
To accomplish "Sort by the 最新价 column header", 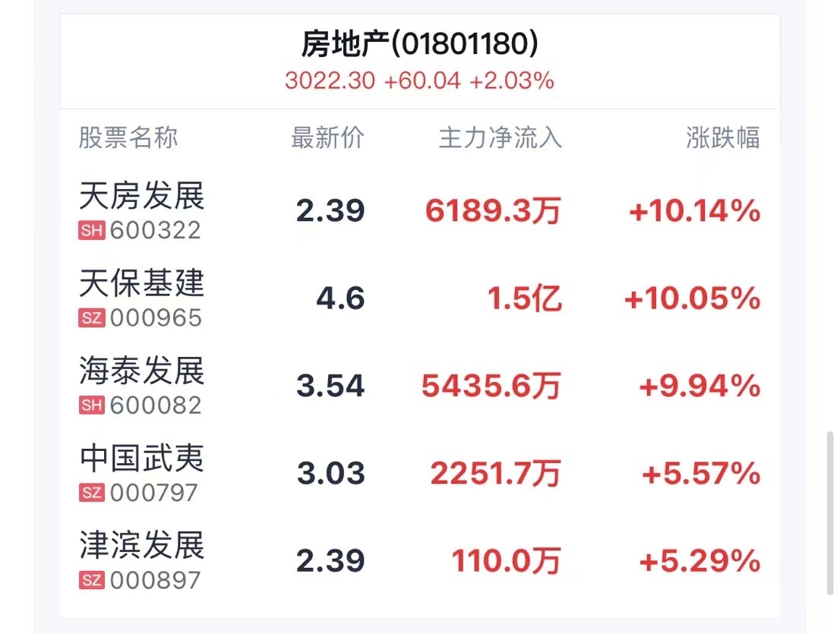I will [x=328, y=138].
